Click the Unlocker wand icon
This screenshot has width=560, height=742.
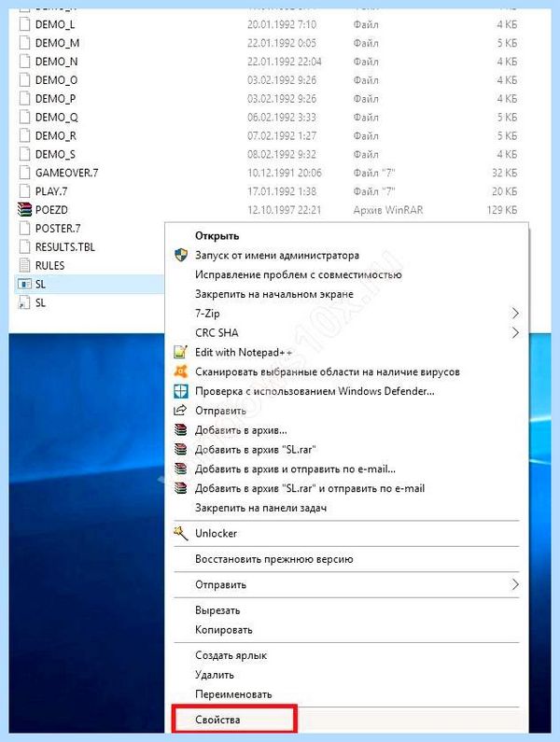[181, 533]
